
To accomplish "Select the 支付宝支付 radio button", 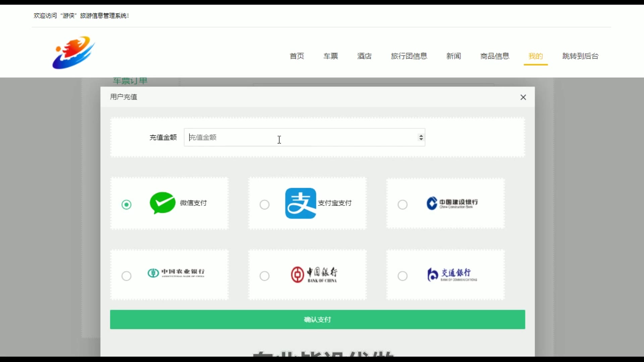I will (x=265, y=204).
